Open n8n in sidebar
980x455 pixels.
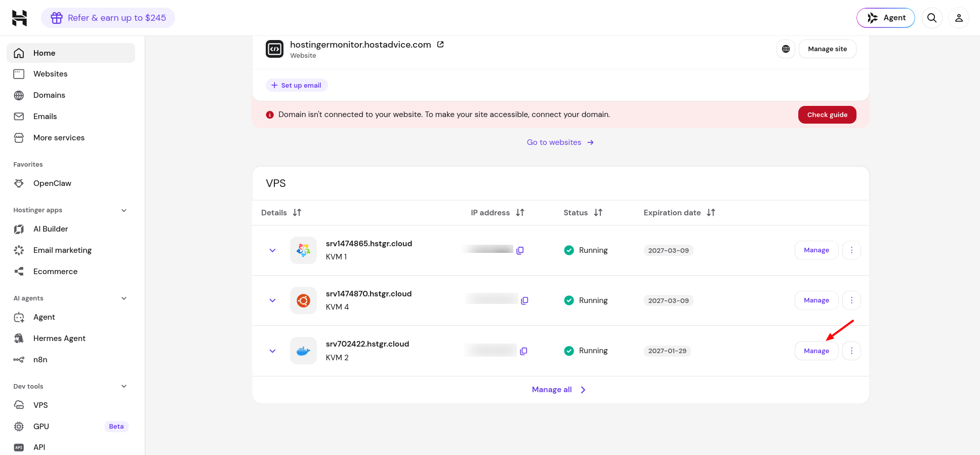71,360
